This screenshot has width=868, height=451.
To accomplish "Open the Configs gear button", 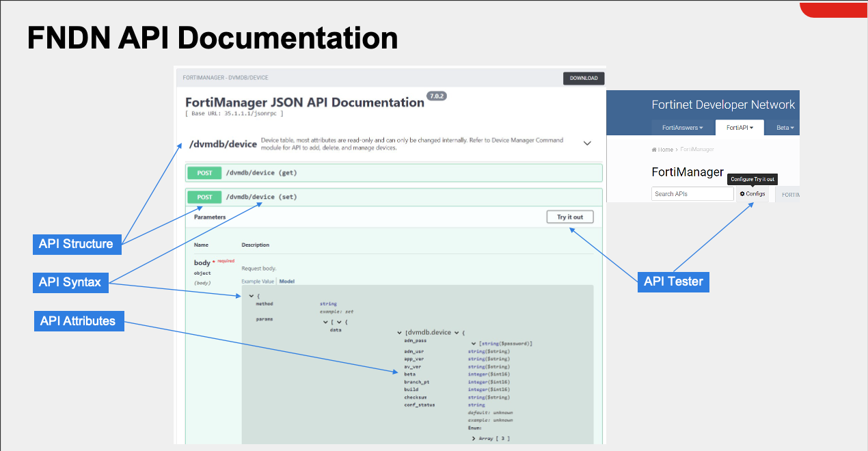I will [x=752, y=194].
